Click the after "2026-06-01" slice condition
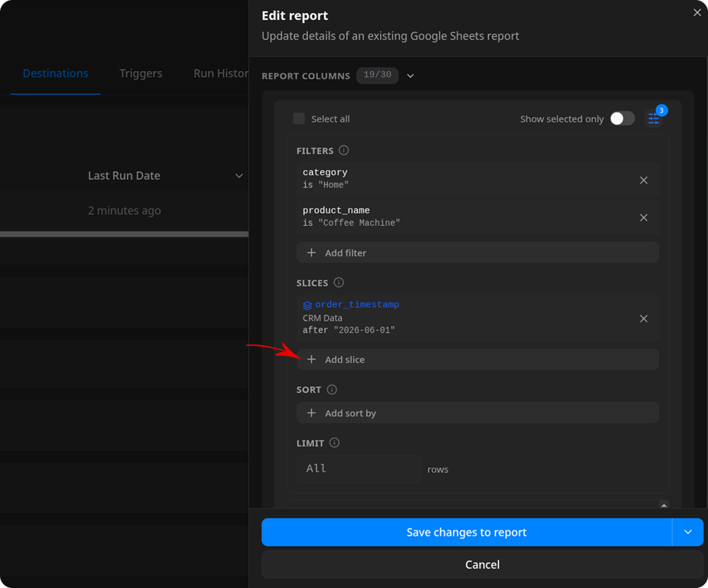 [x=349, y=330]
